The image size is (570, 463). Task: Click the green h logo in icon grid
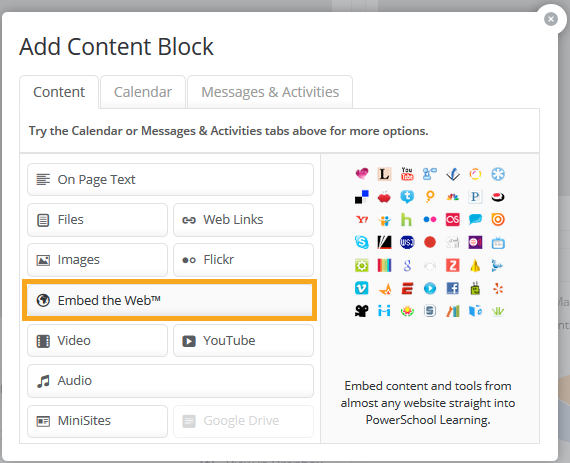[x=406, y=220]
